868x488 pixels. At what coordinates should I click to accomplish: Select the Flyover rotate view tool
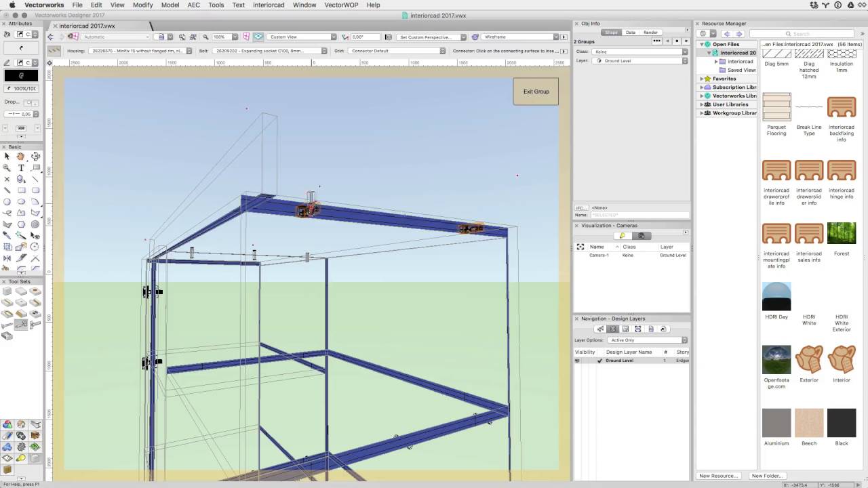(35, 156)
